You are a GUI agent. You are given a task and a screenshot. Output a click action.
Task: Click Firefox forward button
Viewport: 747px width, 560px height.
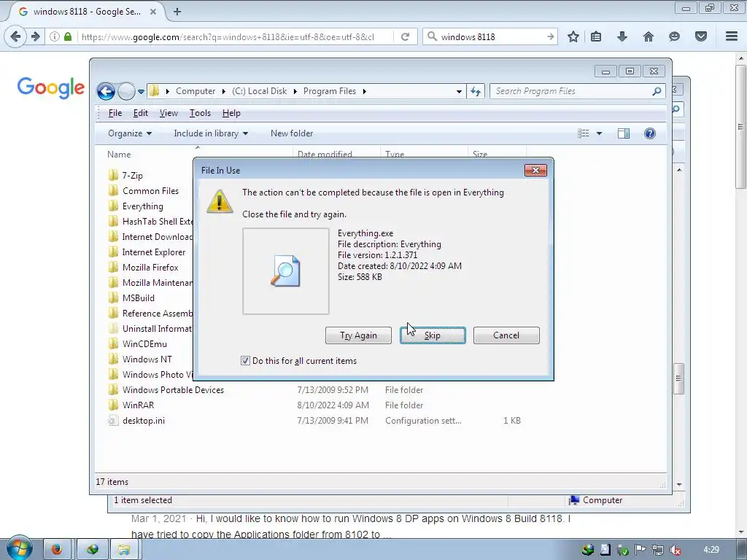point(35,36)
